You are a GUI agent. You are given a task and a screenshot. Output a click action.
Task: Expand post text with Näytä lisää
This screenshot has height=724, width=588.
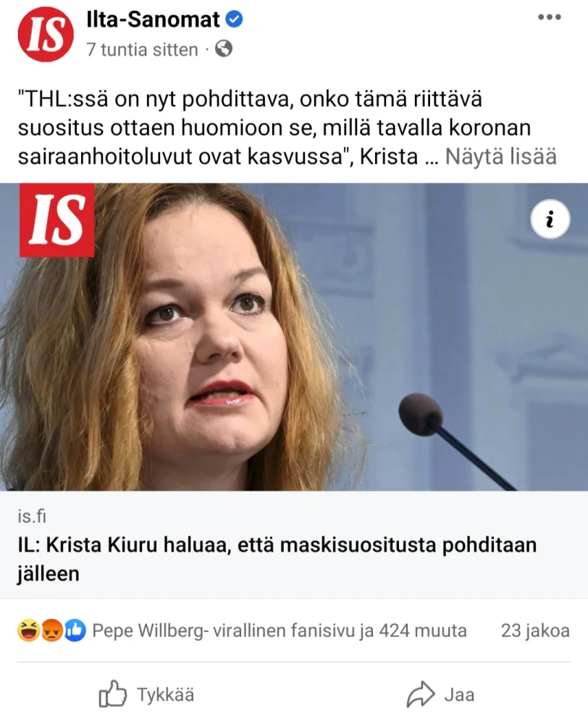tap(500, 156)
